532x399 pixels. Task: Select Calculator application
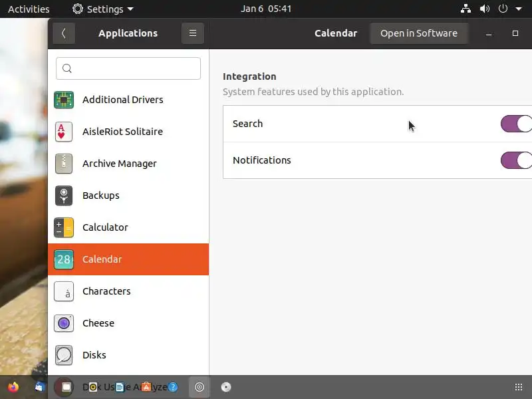[128, 227]
